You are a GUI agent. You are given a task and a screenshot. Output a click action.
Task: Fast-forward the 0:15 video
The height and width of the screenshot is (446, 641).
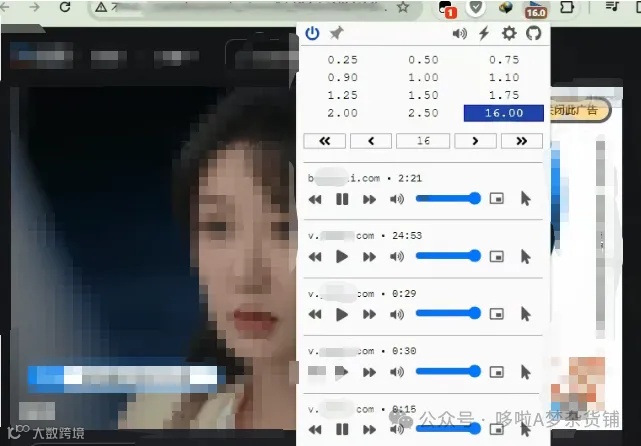coord(369,430)
